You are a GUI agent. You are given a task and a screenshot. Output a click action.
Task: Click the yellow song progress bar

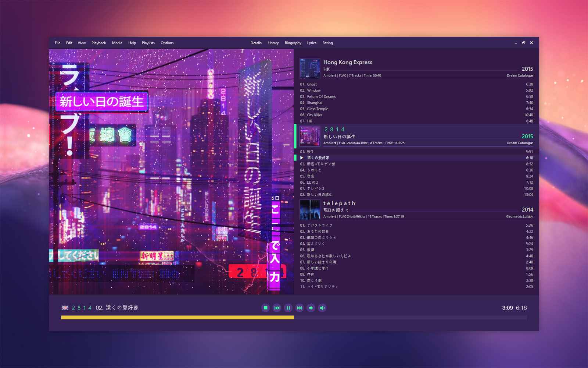178,317
